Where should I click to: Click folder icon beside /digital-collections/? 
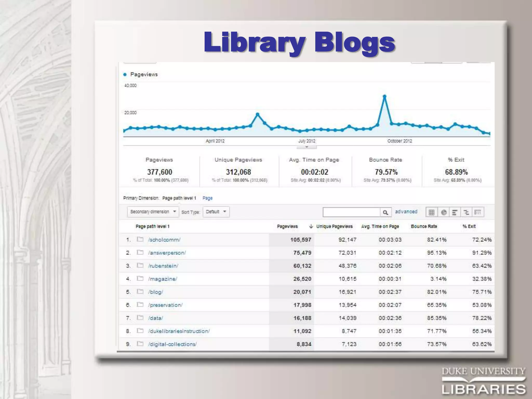point(140,343)
